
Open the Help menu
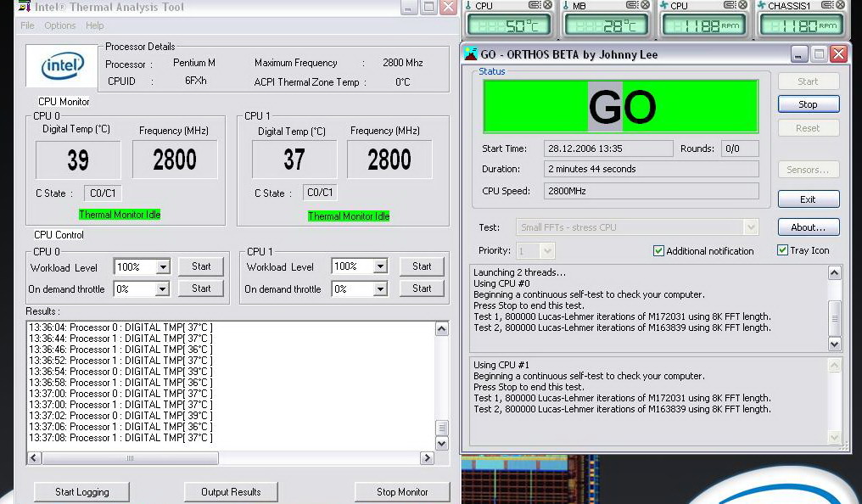click(x=94, y=25)
